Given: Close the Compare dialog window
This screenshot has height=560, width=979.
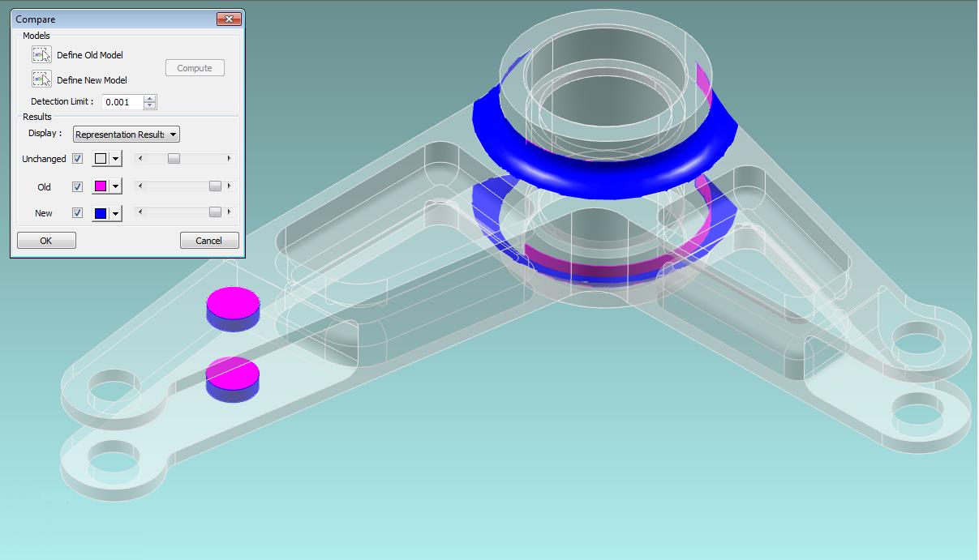Looking at the screenshot, I should (x=230, y=19).
